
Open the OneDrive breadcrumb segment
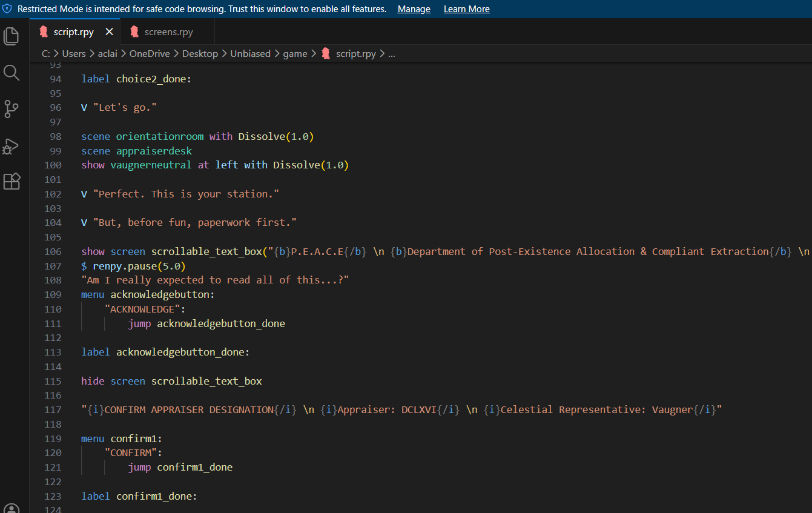point(151,54)
